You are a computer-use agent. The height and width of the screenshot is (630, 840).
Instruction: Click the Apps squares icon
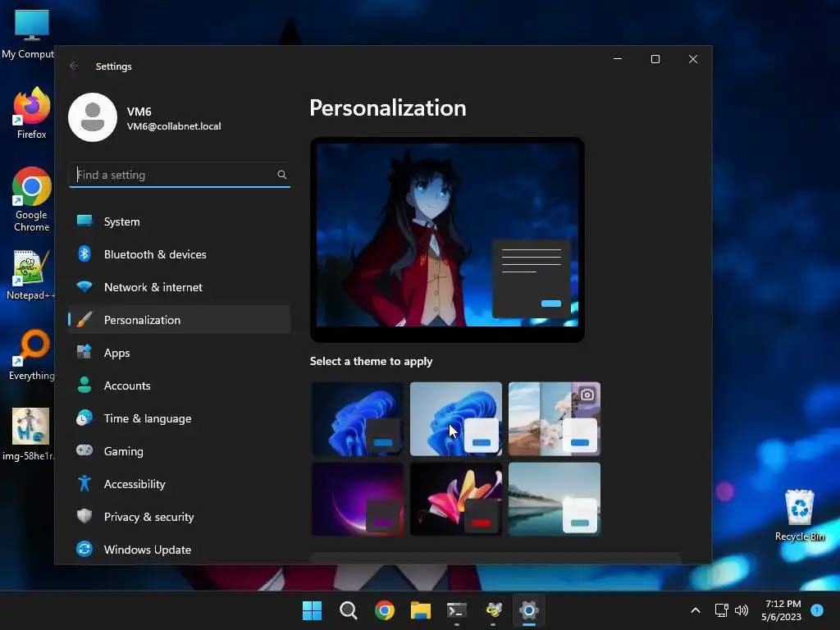coord(84,352)
